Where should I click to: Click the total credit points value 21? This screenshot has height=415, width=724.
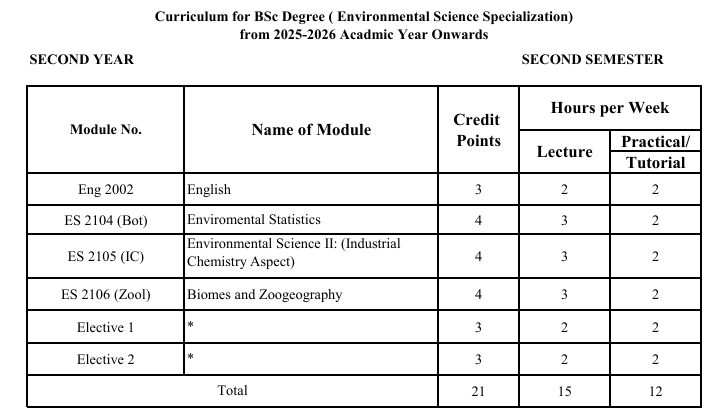(x=478, y=391)
